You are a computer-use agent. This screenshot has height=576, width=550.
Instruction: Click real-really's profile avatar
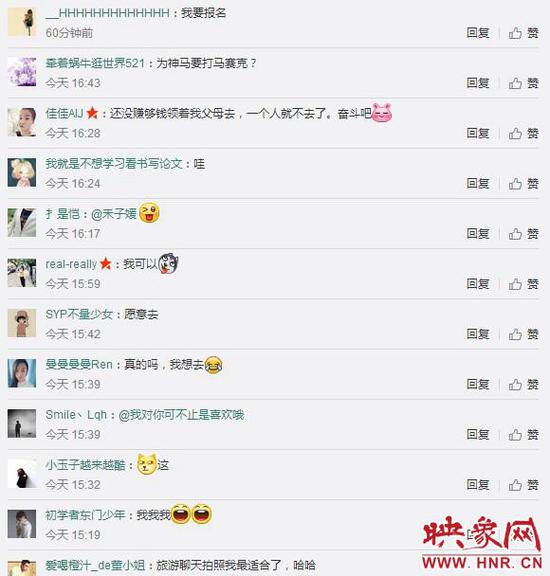pos(22,273)
